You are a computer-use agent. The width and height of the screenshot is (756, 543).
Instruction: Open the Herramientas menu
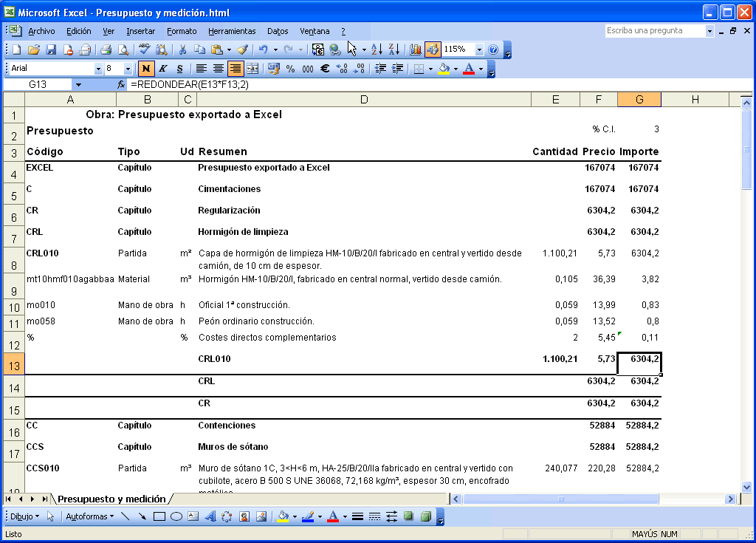[x=232, y=31]
